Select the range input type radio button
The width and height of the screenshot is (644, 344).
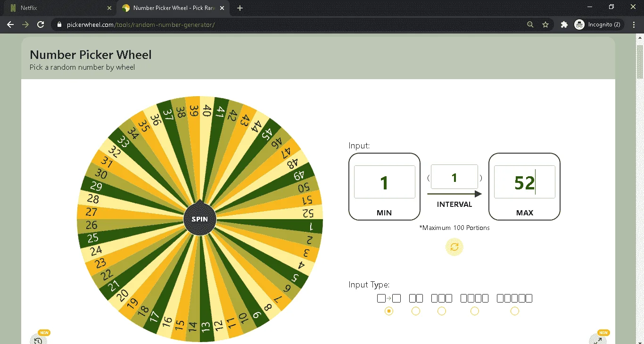pyautogui.click(x=389, y=311)
